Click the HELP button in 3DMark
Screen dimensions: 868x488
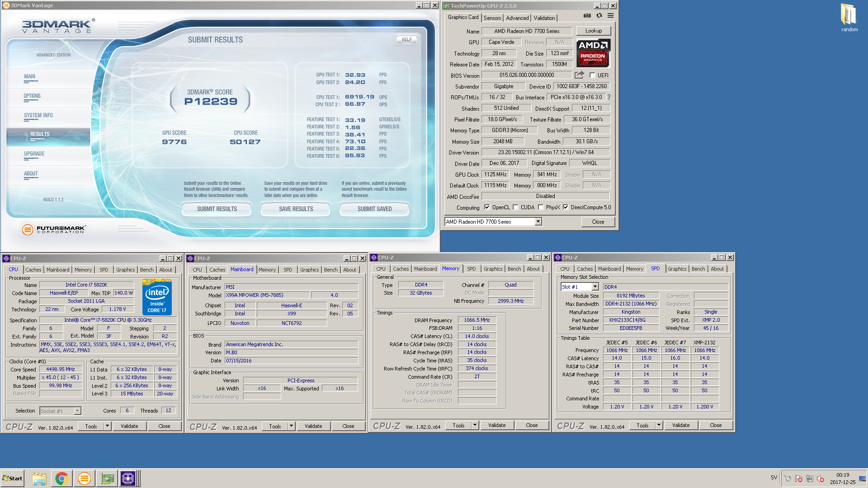tap(407, 40)
